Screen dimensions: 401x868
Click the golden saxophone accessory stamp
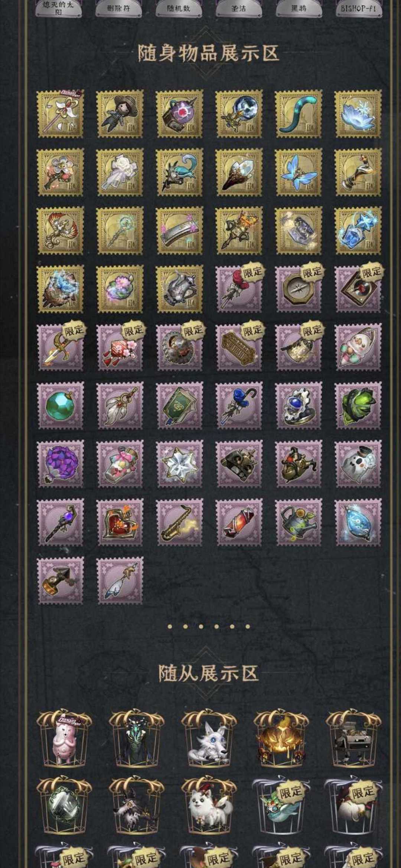(x=180, y=522)
